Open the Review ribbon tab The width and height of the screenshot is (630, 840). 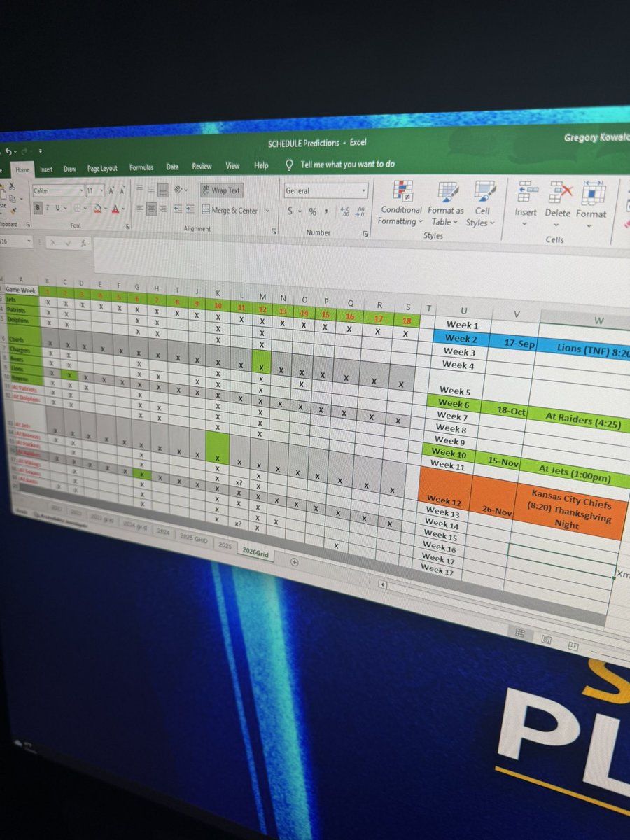[x=202, y=167]
